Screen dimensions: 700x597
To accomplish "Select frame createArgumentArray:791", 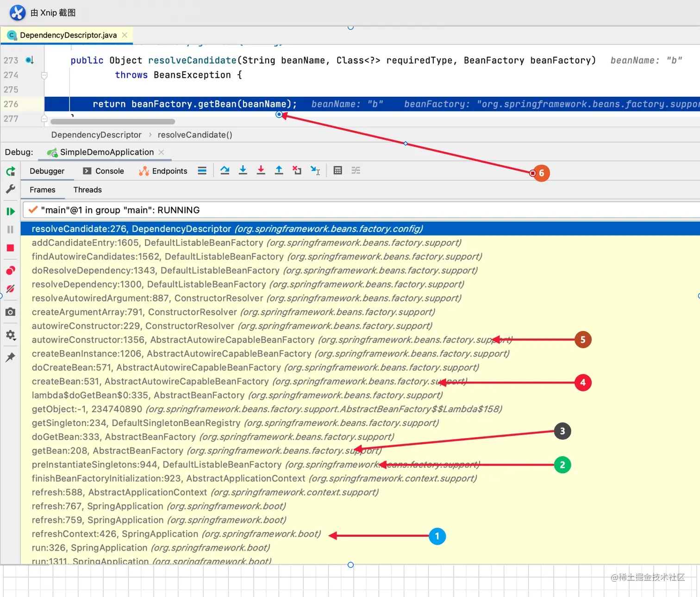I will 360,312.
